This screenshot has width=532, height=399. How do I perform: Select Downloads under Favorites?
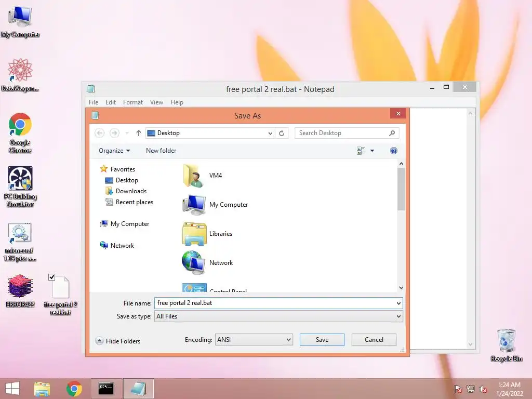(126, 191)
